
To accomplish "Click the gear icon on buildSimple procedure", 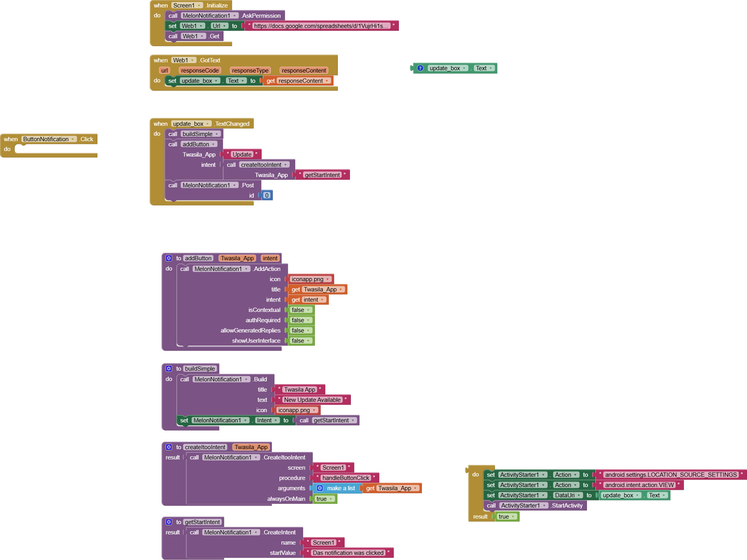I will coord(169,369).
